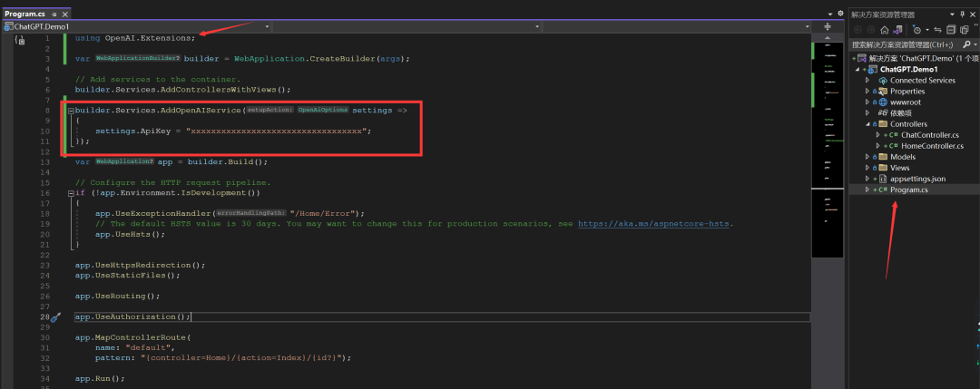Toggle Sync with Active Document icon
980x389 pixels.
[938, 29]
